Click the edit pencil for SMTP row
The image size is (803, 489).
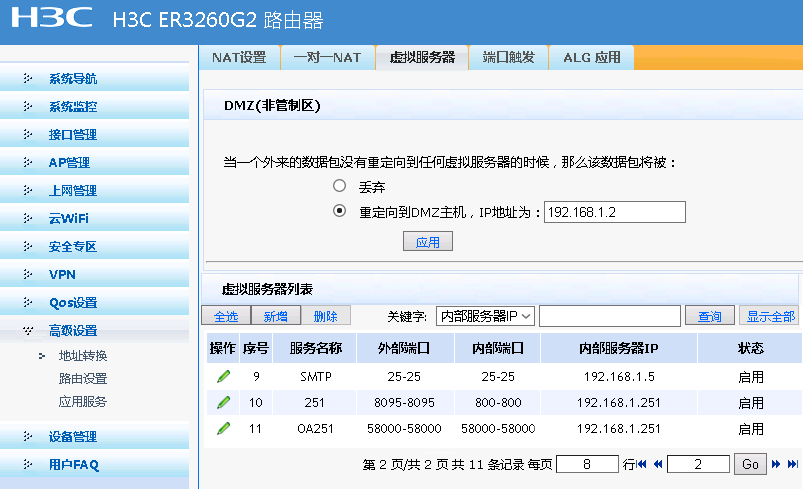click(223, 377)
